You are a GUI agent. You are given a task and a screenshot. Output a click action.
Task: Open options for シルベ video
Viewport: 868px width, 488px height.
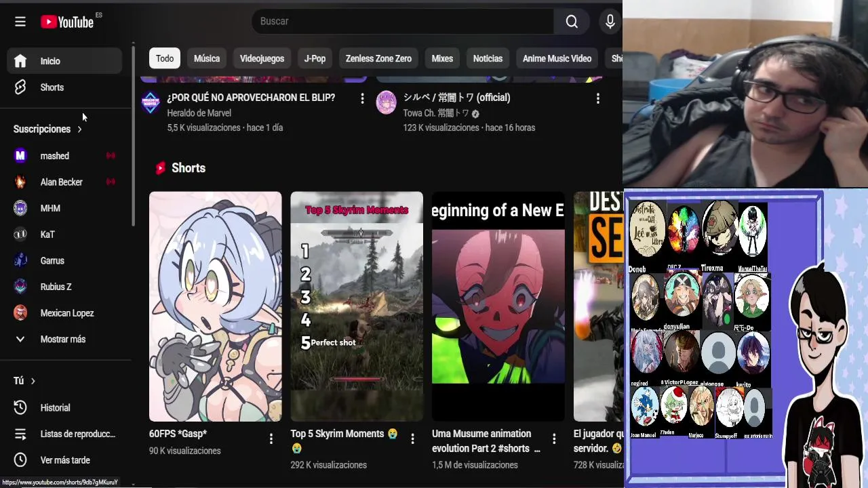click(597, 99)
